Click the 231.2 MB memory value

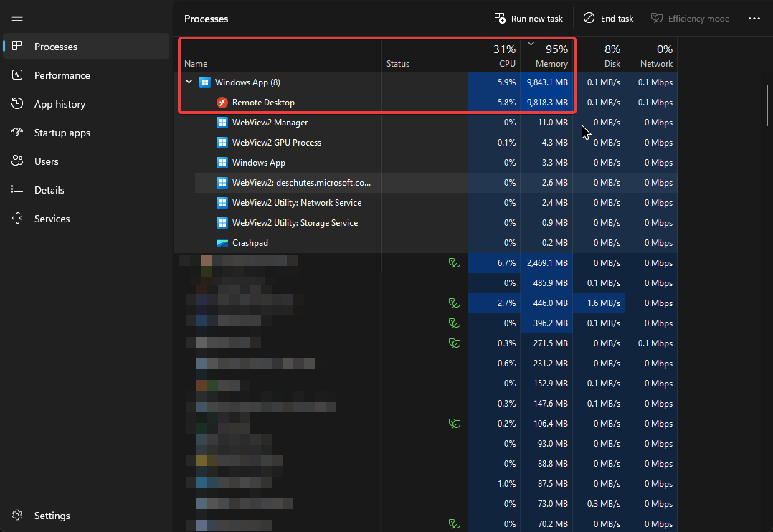coord(550,364)
